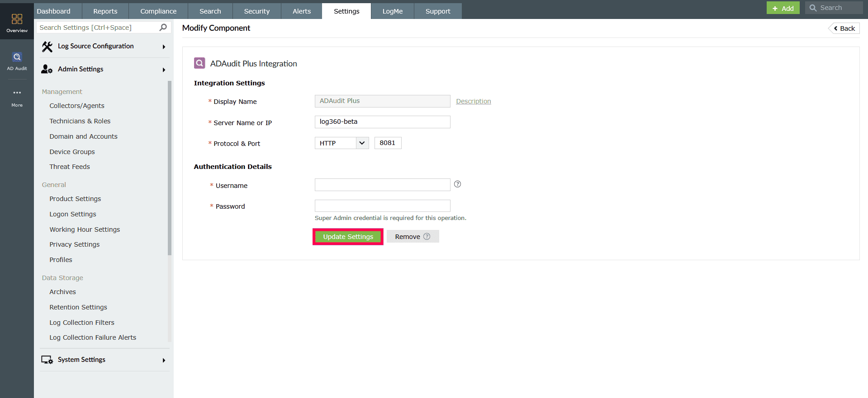868x398 pixels.
Task: Open Privacy Settings
Action: [x=75, y=244]
